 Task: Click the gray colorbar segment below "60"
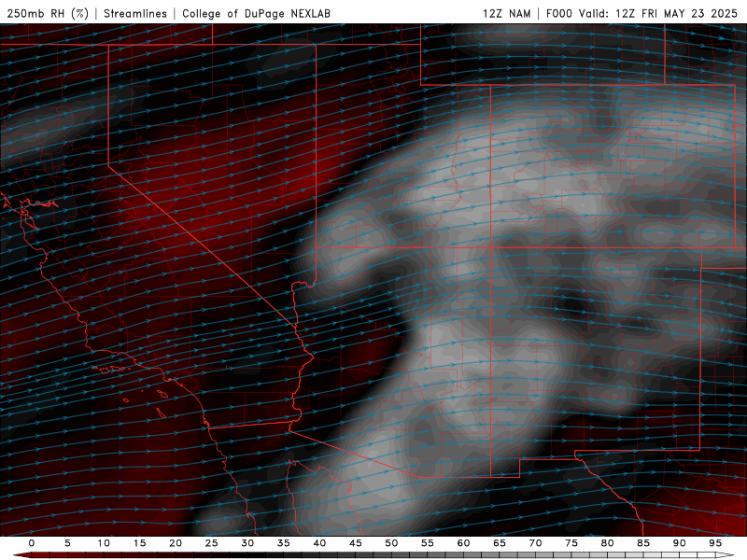(467, 555)
